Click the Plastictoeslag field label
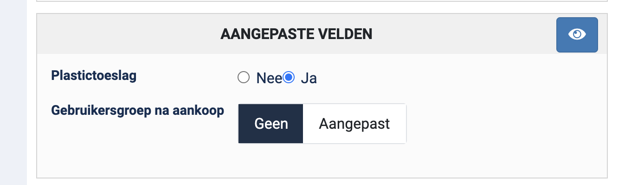 tap(94, 76)
